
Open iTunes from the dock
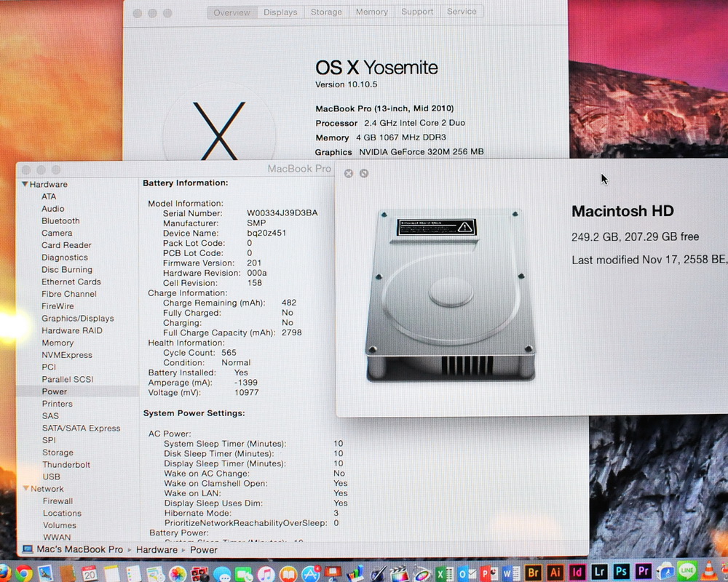[x=266, y=574]
